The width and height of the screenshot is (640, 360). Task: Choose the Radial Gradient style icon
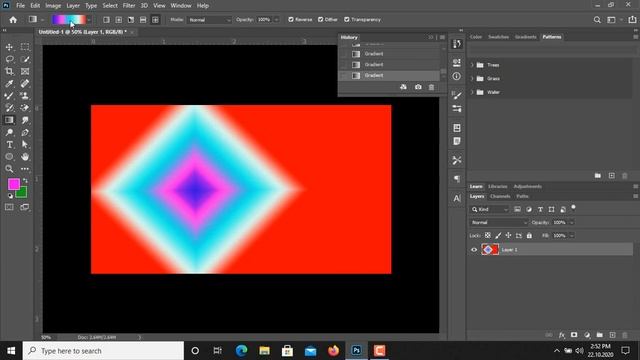(118, 20)
